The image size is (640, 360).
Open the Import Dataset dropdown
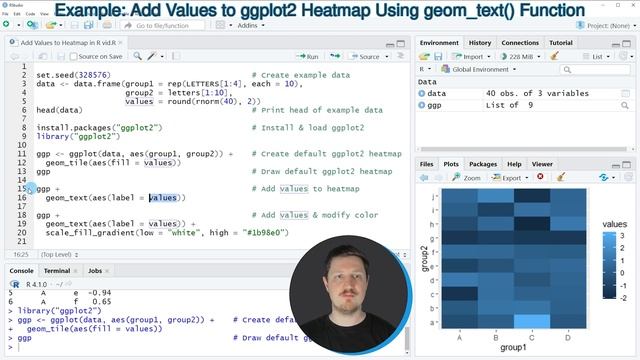click(471, 56)
